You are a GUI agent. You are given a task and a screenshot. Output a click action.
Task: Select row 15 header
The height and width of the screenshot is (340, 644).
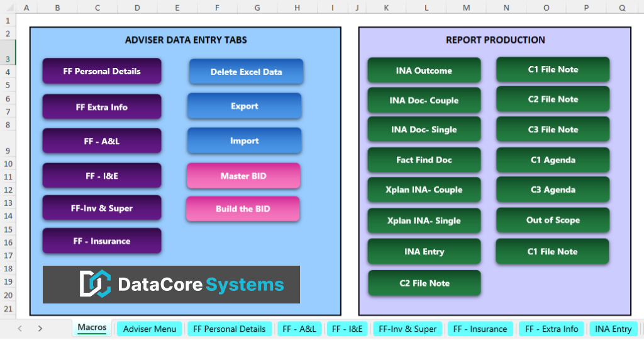click(x=8, y=229)
